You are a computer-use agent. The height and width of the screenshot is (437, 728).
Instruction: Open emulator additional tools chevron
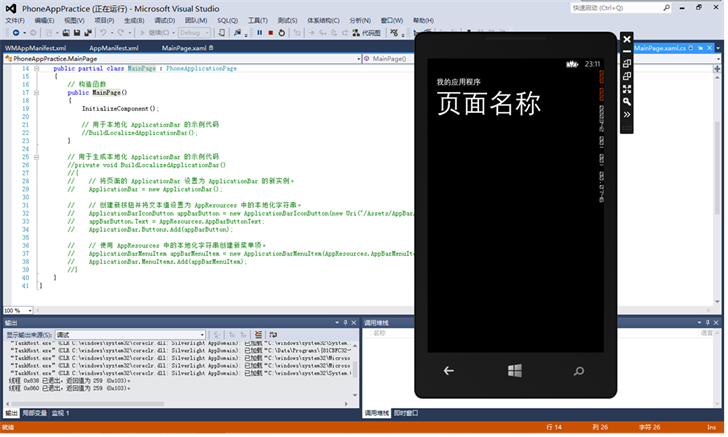[627, 115]
